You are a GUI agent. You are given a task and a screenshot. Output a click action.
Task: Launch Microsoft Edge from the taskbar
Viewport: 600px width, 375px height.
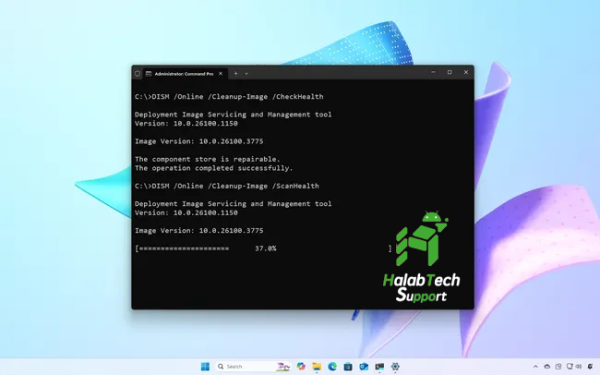tap(332, 367)
